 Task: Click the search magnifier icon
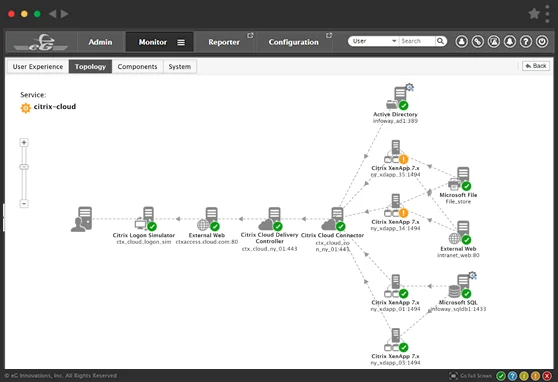[x=440, y=41]
